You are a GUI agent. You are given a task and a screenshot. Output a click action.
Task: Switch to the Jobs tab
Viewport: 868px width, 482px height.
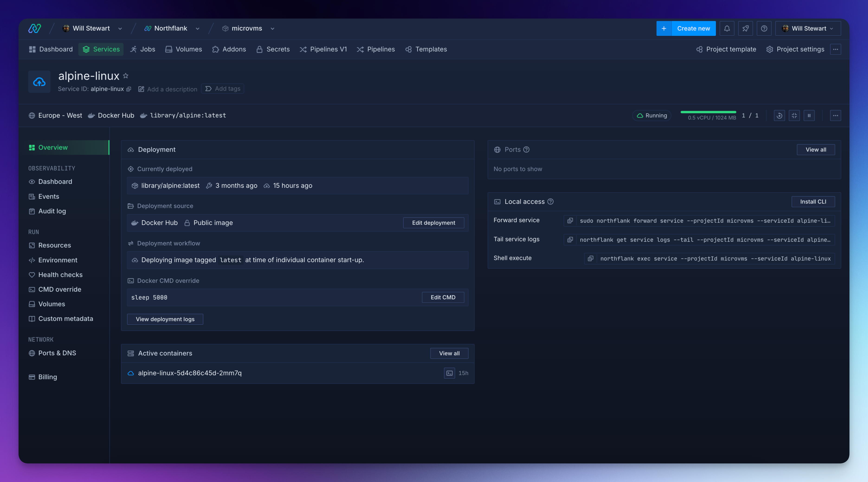point(143,49)
